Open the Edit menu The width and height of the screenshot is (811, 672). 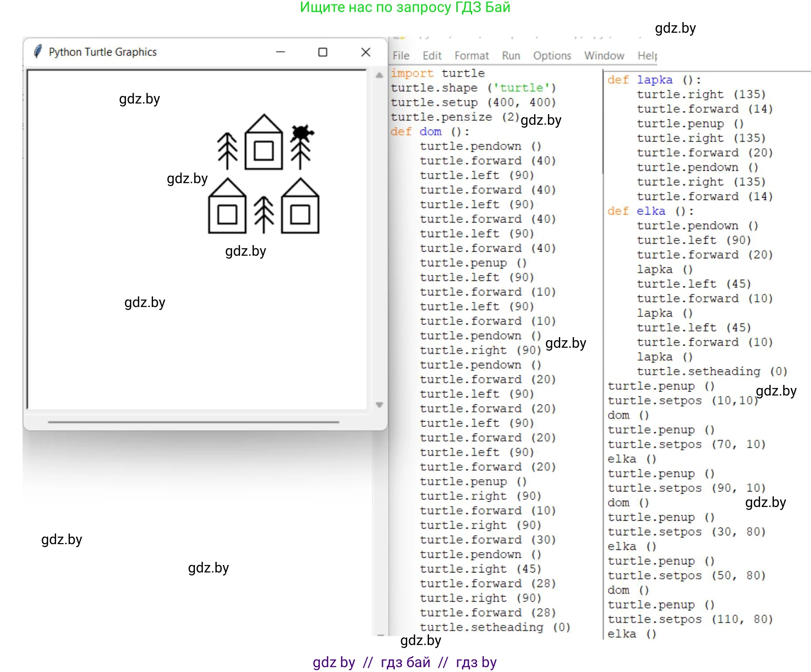pos(432,56)
